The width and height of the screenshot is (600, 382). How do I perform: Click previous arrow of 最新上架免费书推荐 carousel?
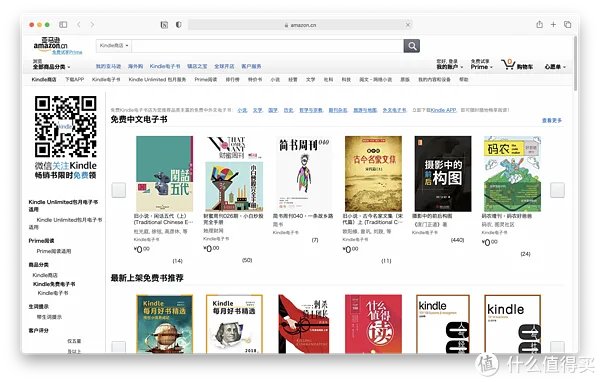point(119,347)
